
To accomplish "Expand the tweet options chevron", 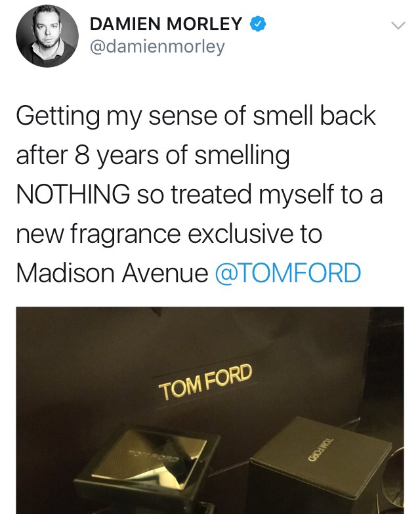I will point(398,25).
